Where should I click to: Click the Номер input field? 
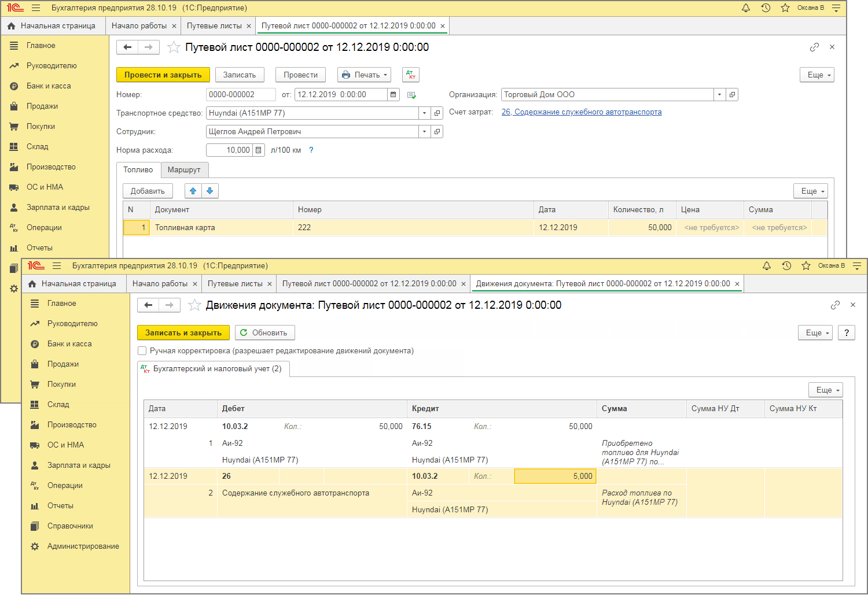click(240, 95)
